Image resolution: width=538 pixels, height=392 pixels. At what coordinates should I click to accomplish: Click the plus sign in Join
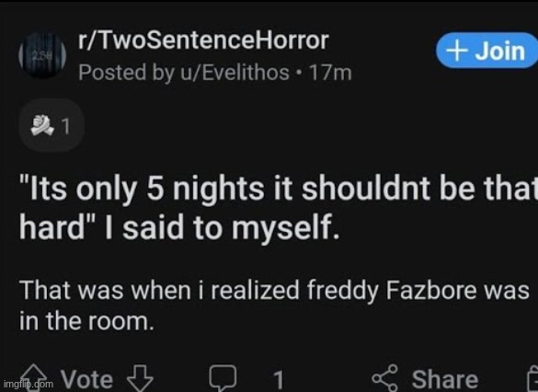[x=456, y=51]
